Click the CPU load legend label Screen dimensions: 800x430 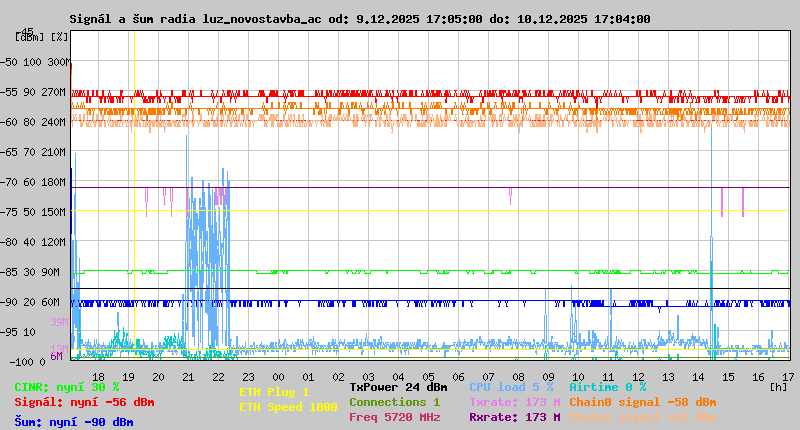(x=511, y=387)
